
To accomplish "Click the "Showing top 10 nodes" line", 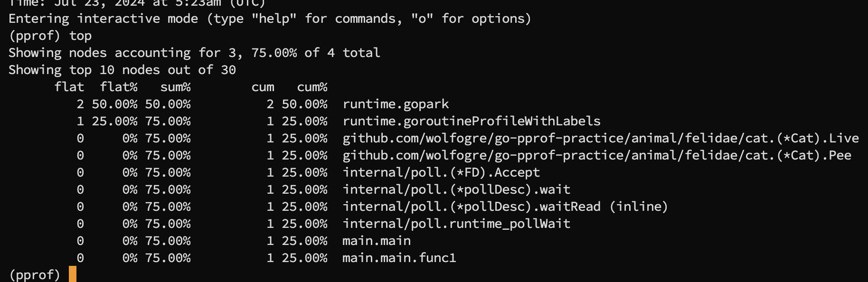I will pos(122,70).
